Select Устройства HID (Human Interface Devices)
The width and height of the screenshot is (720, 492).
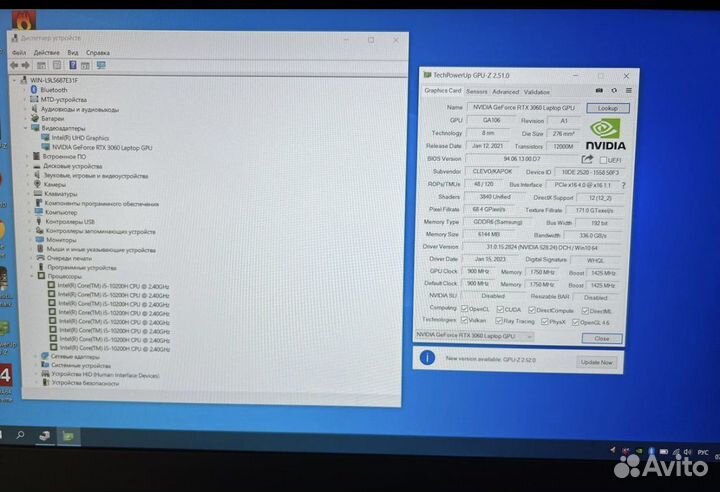pyautogui.click(x=105, y=375)
